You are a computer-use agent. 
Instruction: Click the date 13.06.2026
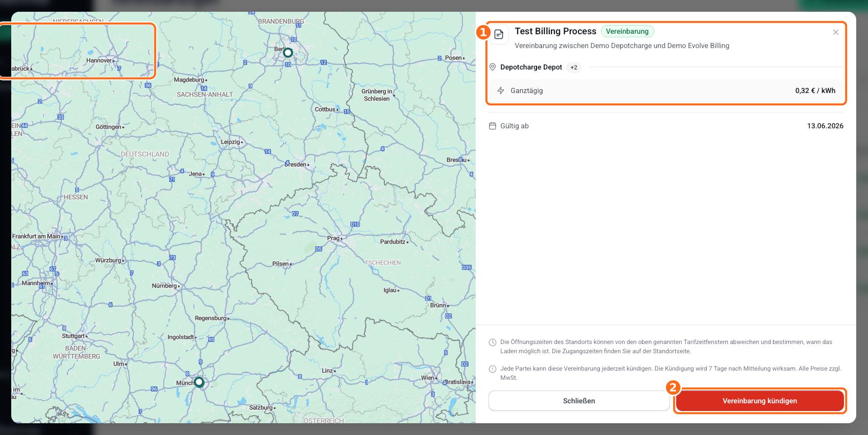point(826,126)
